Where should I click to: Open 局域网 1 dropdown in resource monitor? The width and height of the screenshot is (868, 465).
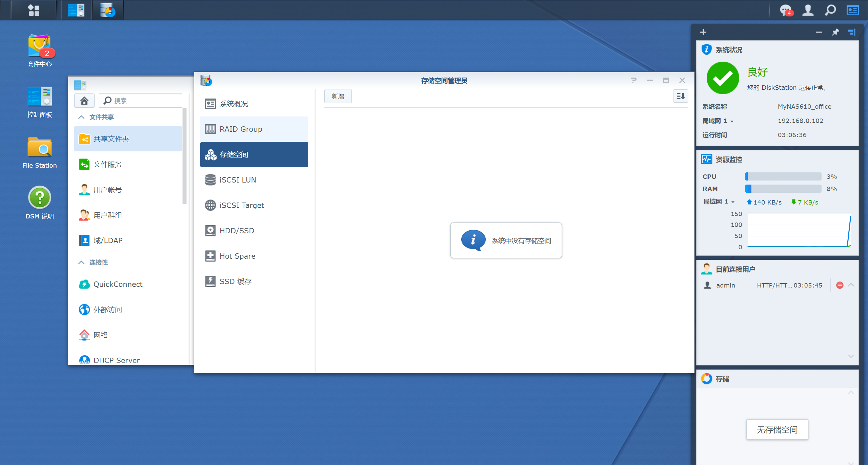point(719,202)
